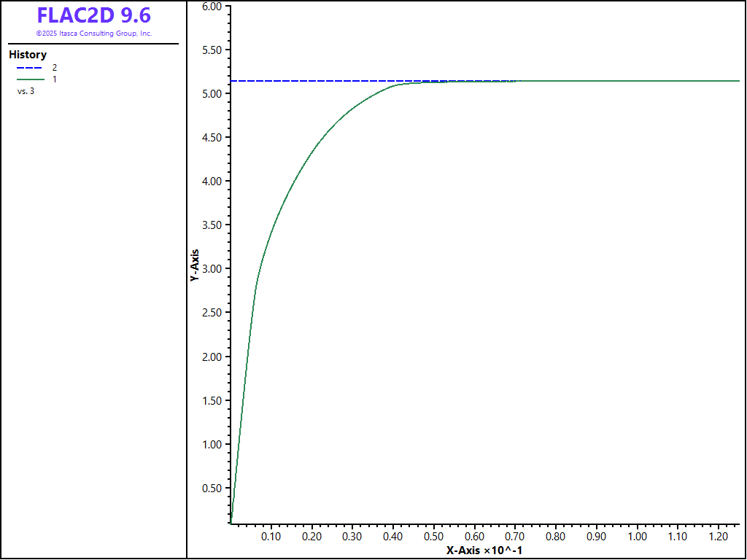Click the blue dashed line swatch in legend
The height and width of the screenshot is (560, 747).
[30, 67]
